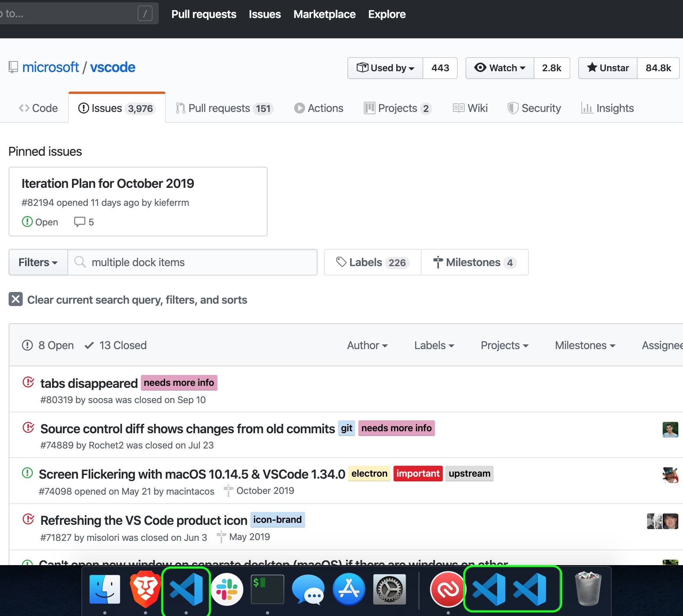The height and width of the screenshot is (616, 683).
Task: Click the search magnifier icon
Action: click(x=80, y=262)
